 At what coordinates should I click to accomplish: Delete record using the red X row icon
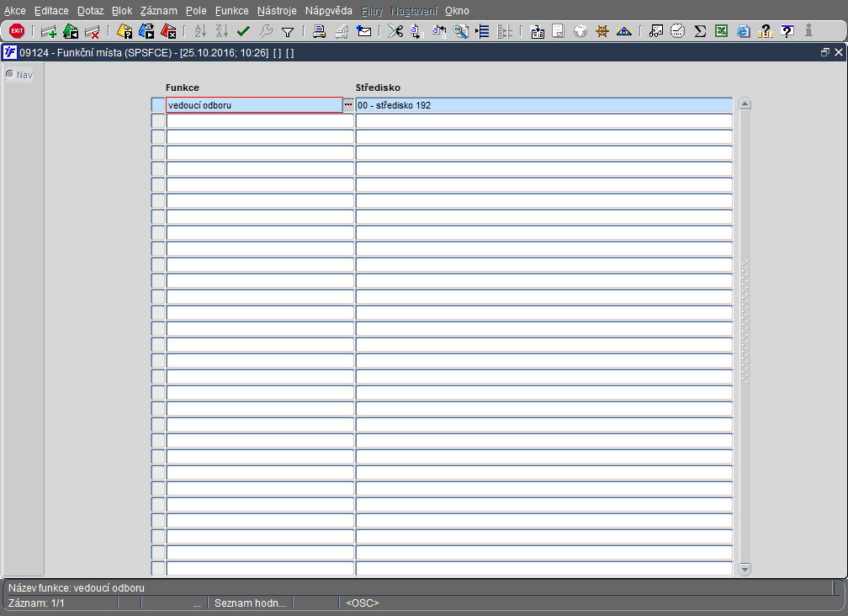(x=93, y=31)
